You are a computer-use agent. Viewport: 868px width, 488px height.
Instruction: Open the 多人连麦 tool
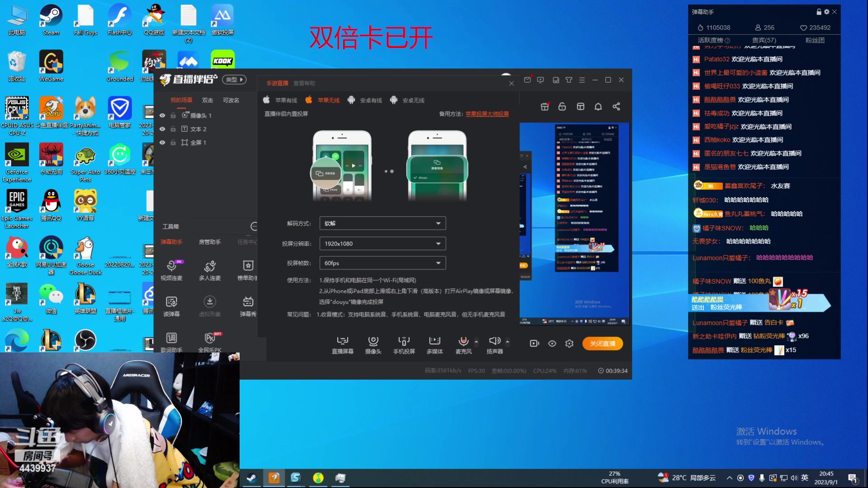[210, 270]
